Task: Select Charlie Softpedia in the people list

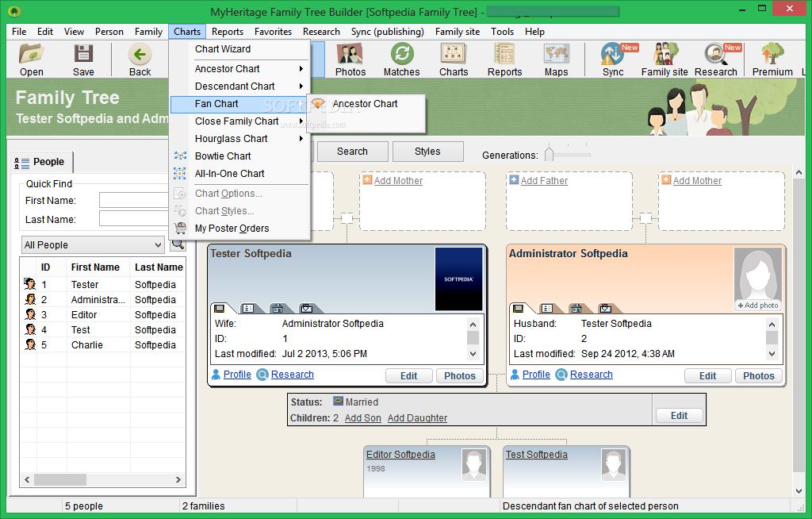Action: (104, 344)
